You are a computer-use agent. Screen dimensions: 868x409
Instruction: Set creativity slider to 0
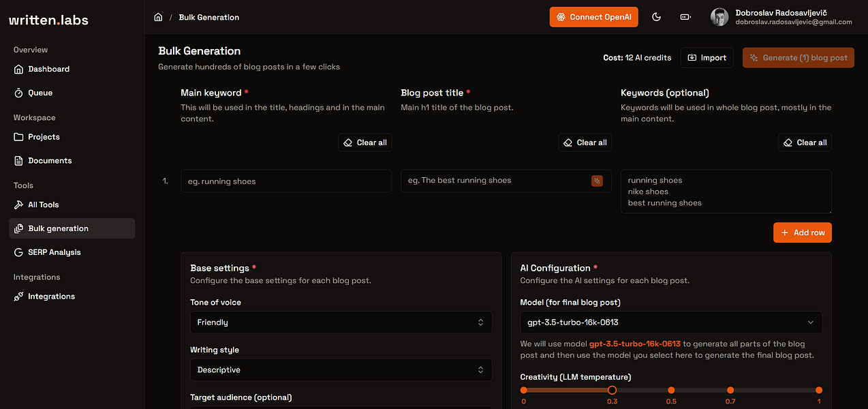pyautogui.click(x=524, y=390)
